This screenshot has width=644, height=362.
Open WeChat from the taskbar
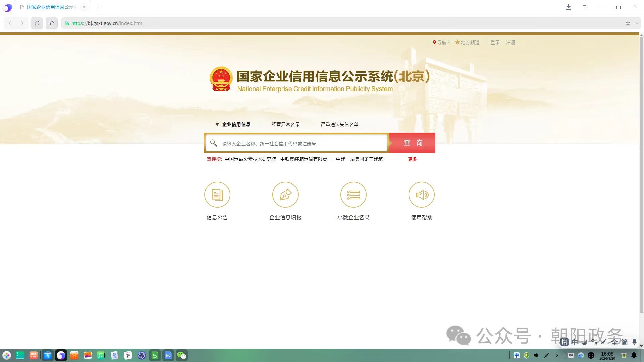[181, 355]
